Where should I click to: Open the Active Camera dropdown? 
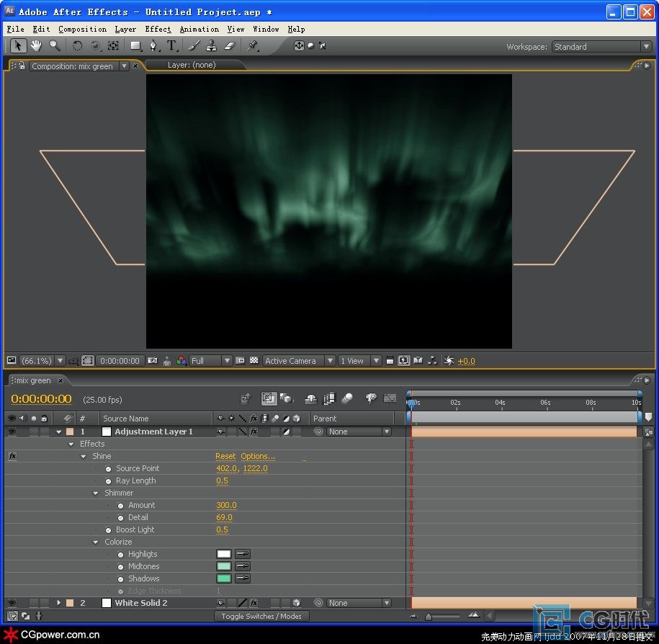(299, 361)
